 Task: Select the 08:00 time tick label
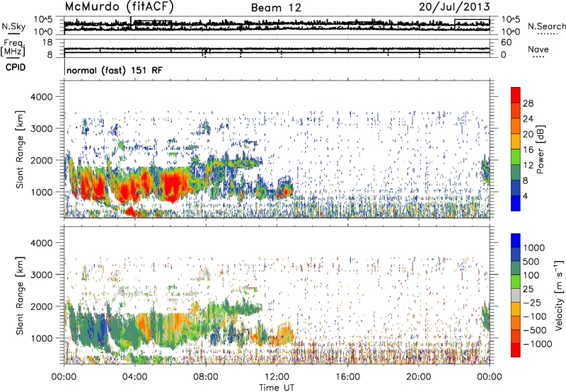[x=205, y=377]
